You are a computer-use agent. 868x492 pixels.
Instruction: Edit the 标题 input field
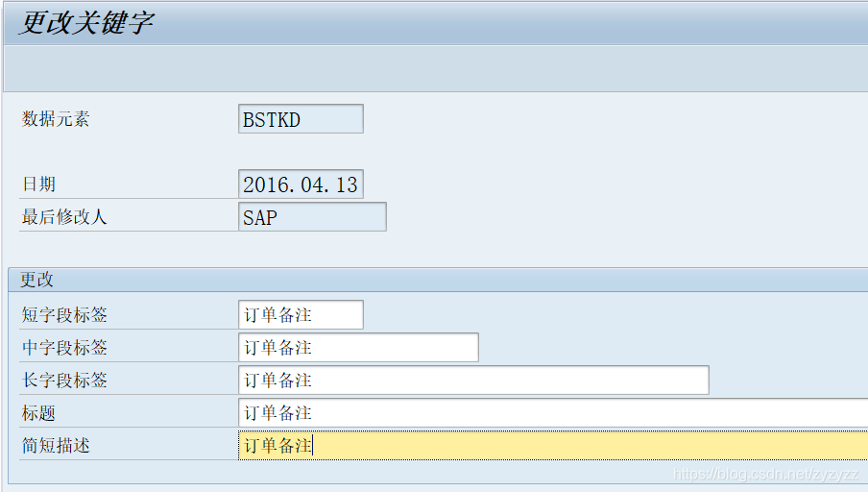[x=553, y=413]
